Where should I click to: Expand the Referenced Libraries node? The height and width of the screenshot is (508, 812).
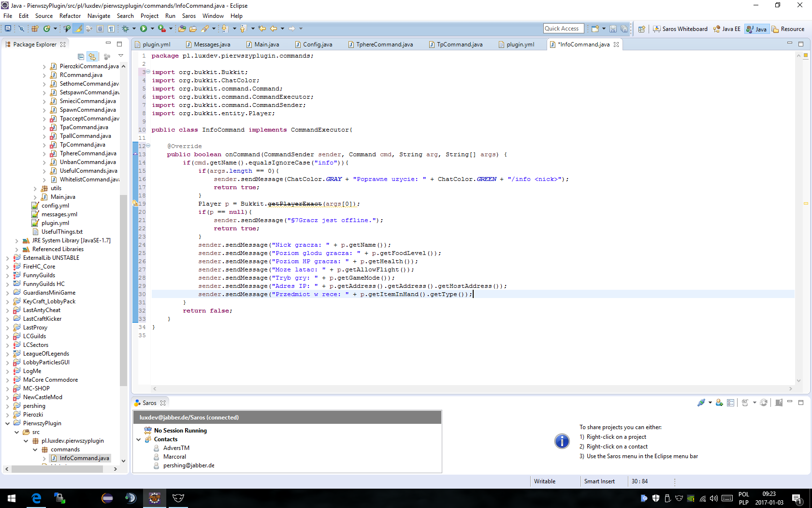(17, 249)
